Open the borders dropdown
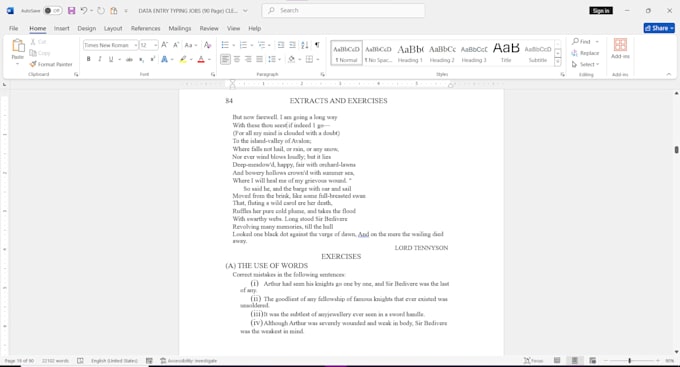The width and height of the screenshot is (680, 367). pyautogui.click(x=318, y=59)
